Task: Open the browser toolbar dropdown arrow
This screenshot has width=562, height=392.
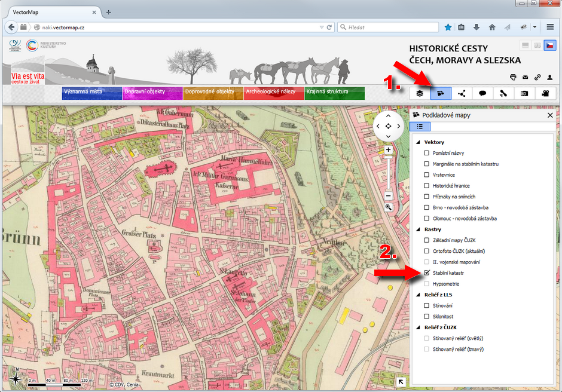Action: (x=534, y=27)
